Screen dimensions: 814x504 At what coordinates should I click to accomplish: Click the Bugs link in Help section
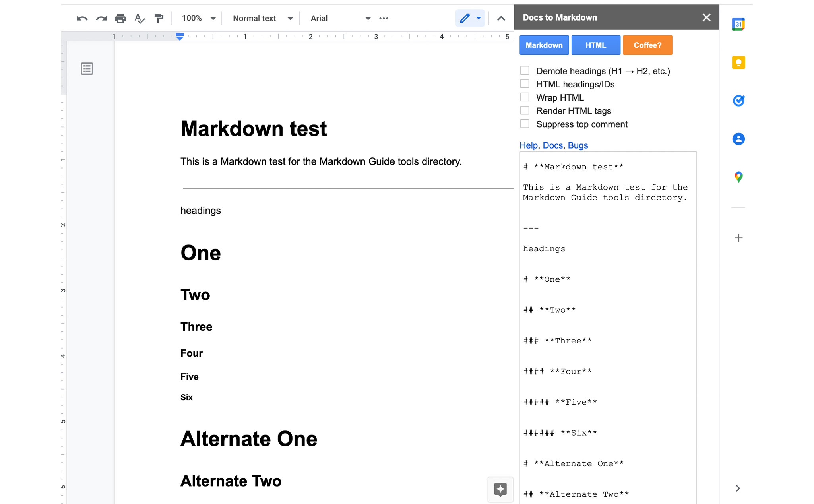[x=578, y=145]
